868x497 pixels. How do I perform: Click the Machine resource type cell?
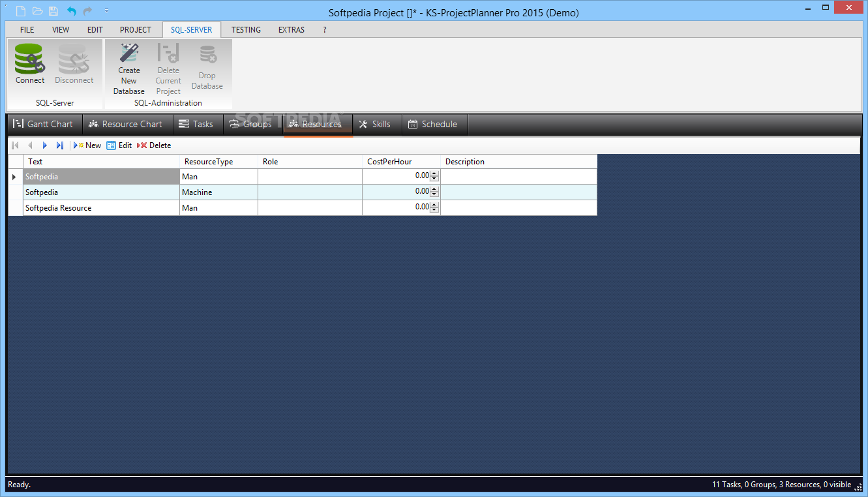point(218,192)
